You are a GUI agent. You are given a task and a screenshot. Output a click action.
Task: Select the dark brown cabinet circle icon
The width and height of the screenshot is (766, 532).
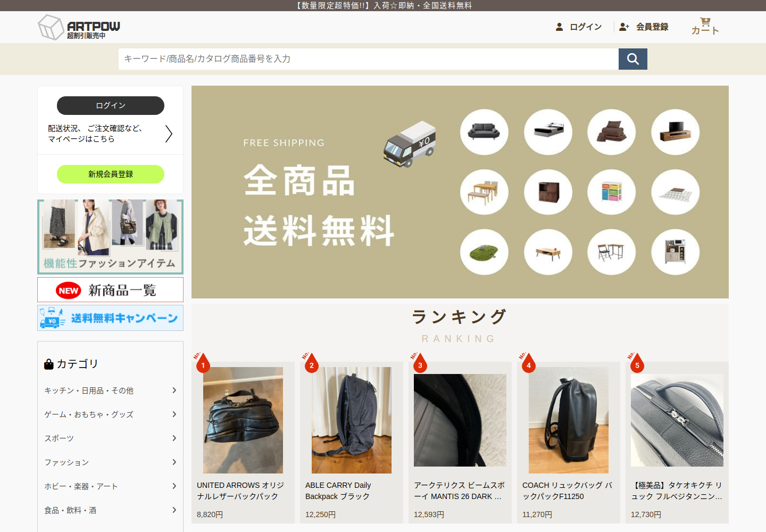pos(548,192)
